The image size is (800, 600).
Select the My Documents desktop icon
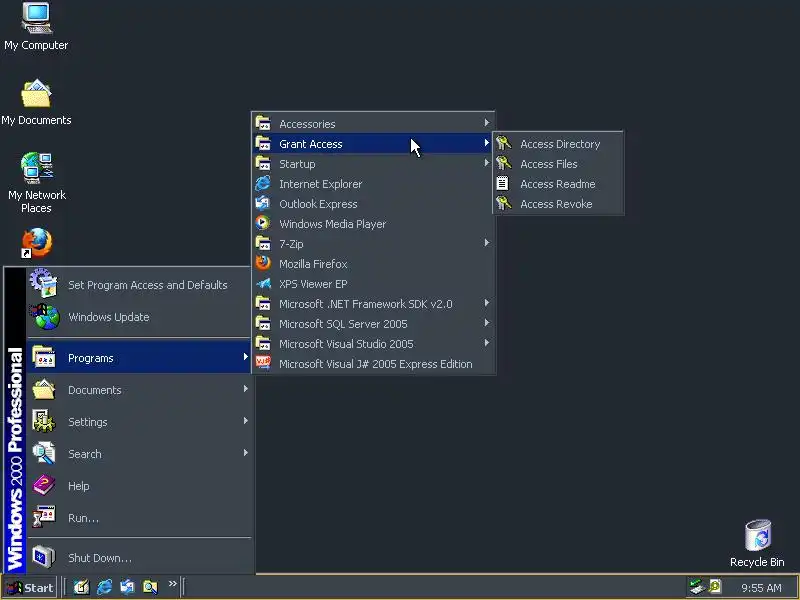pyautogui.click(x=36, y=102)
